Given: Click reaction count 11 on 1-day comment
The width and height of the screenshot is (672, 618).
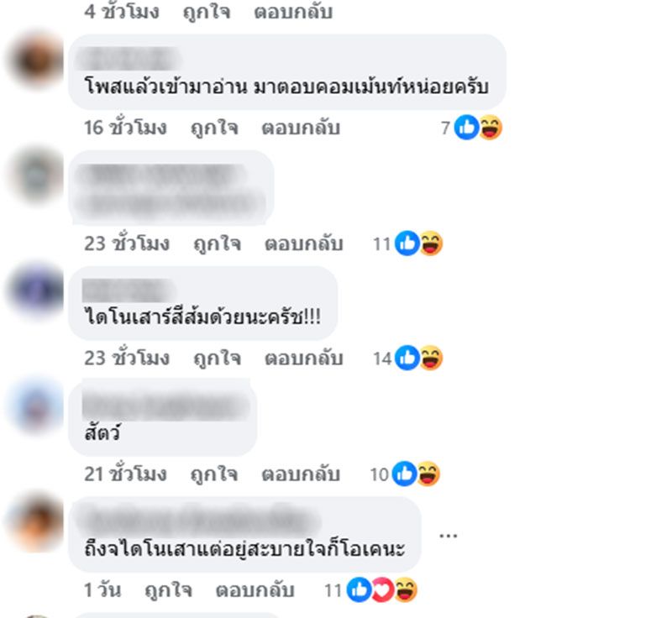Looking at the screenshot, I should 333,590.
